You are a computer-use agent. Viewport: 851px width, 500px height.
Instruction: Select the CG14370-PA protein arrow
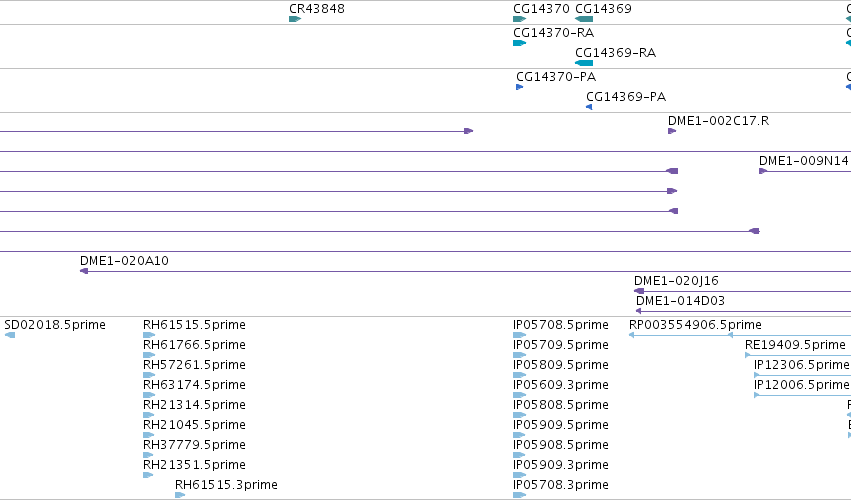point(519,87)
